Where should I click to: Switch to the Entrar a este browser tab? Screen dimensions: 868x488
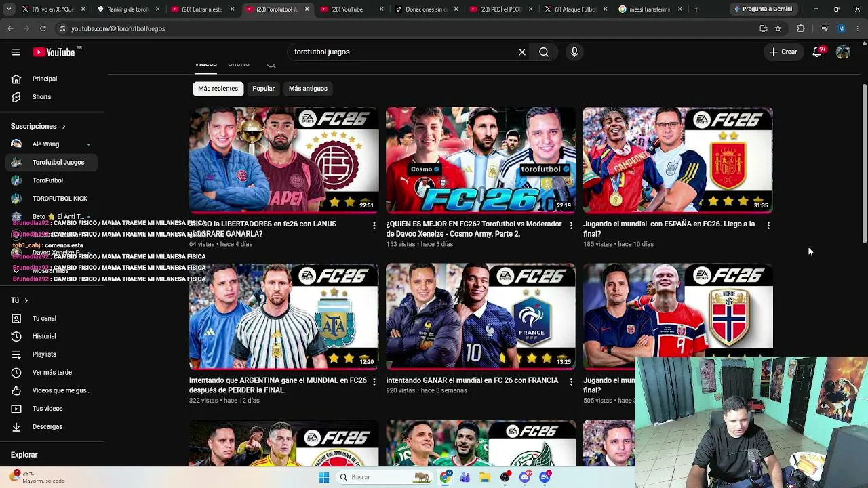[201, 9]
